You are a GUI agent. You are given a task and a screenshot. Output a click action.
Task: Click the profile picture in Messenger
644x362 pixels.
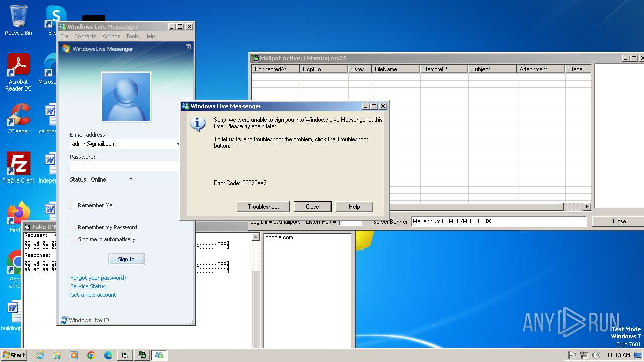point(126,97)
